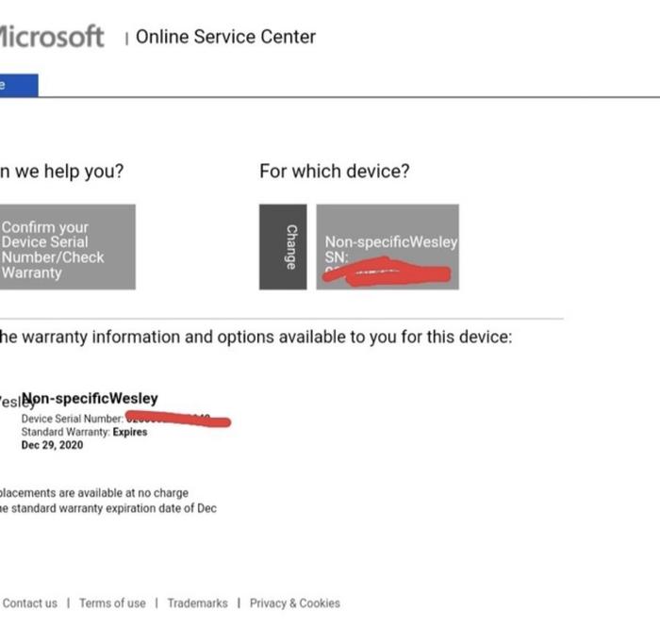The width and height of the screenshot is (660, 644).
Task: Open the Trademarks footer link
Action: click(197, 603)
